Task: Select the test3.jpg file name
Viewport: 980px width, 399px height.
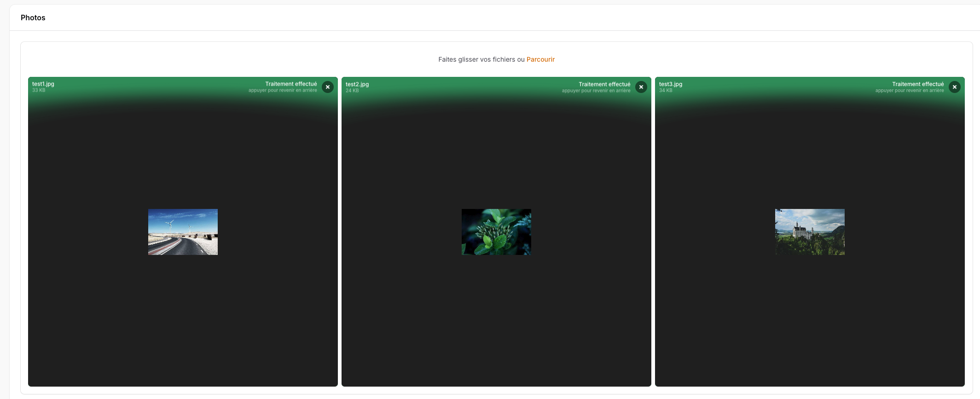Action: (x=671, y=84)
